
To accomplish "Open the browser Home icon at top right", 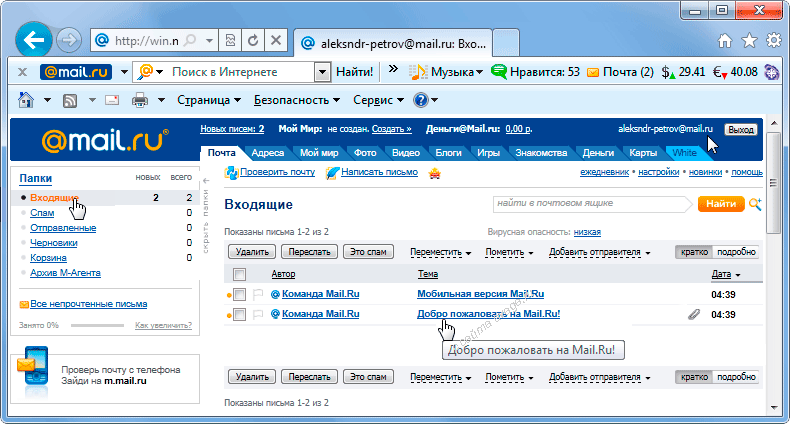I will 725,40.
